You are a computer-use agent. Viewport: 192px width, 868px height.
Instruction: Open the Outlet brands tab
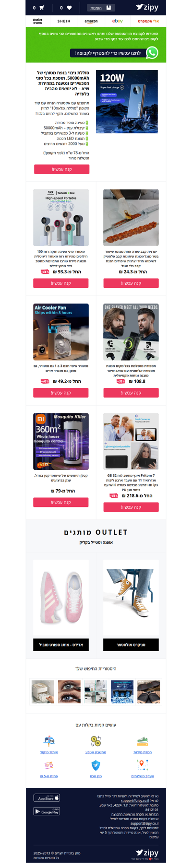(x=37, y=21)
